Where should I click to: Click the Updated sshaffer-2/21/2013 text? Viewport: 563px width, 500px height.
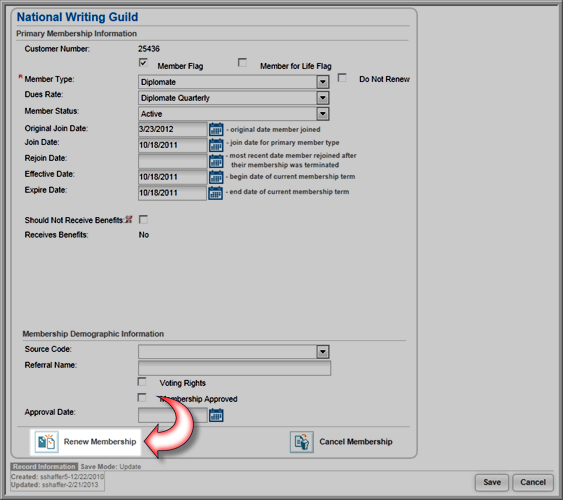pos(55,485)
